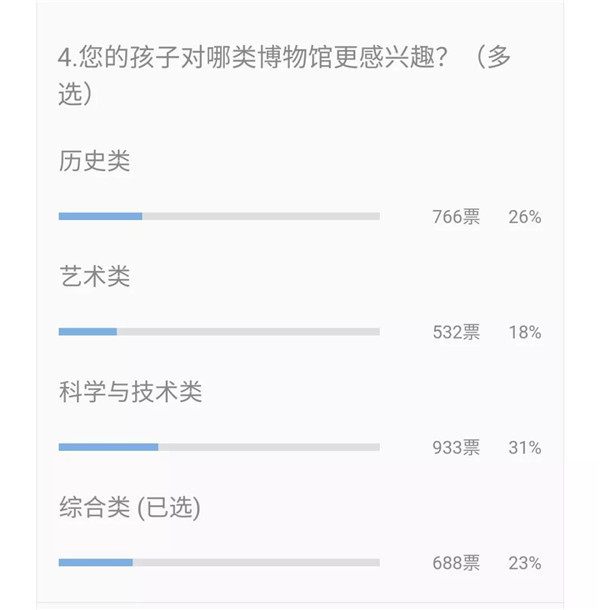Click the 26% percentage label
600x610 pixels.
[x=525, y=217]
